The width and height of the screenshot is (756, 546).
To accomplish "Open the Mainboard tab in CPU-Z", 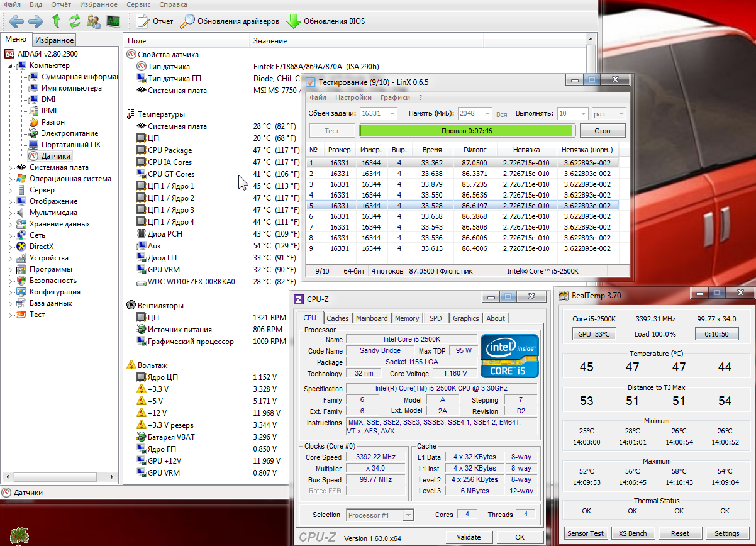I will coord(372,318).
